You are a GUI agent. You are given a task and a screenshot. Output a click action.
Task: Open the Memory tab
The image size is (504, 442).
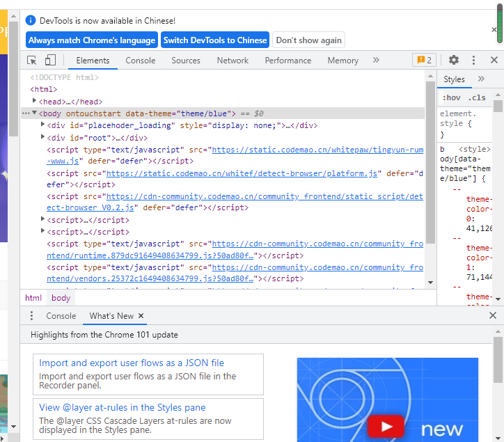pos(343,60)
